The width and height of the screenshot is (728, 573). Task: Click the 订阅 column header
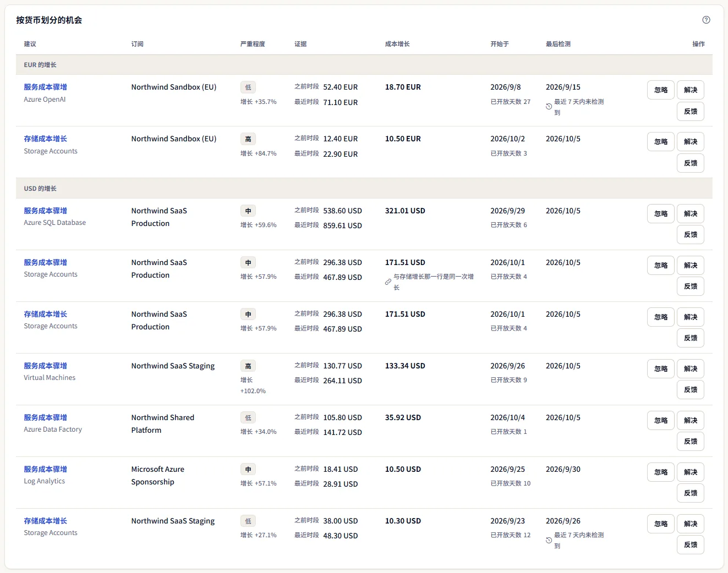click(x=138, y=44)
